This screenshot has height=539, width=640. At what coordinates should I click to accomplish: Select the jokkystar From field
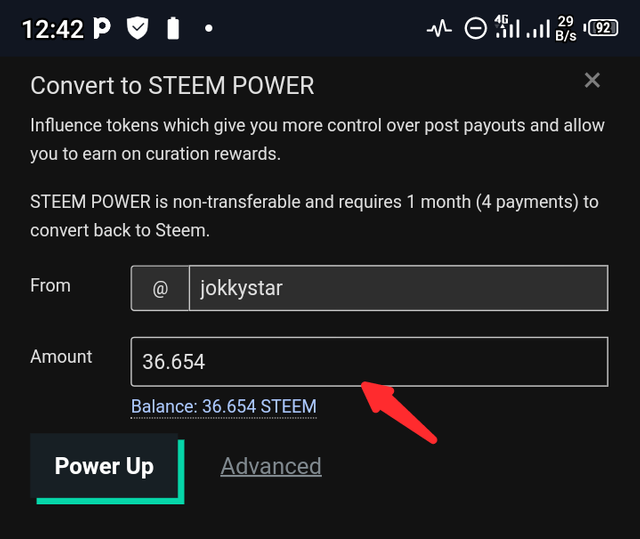click(x=398, y=290)
